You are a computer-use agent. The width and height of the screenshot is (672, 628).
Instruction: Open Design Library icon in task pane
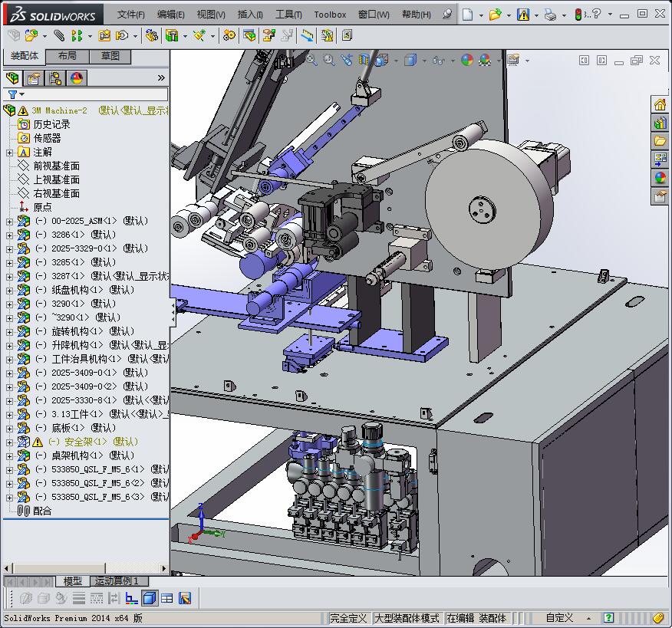click(660, 123)
